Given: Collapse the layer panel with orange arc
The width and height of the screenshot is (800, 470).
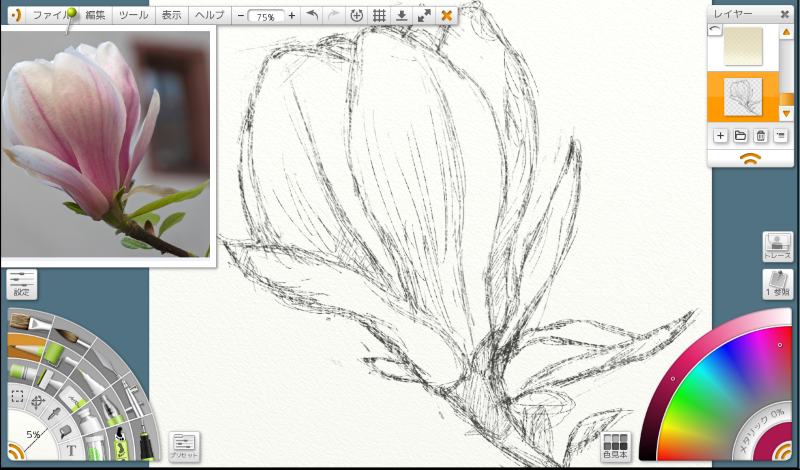Looking at the screenshot, I should coord(750,157).
